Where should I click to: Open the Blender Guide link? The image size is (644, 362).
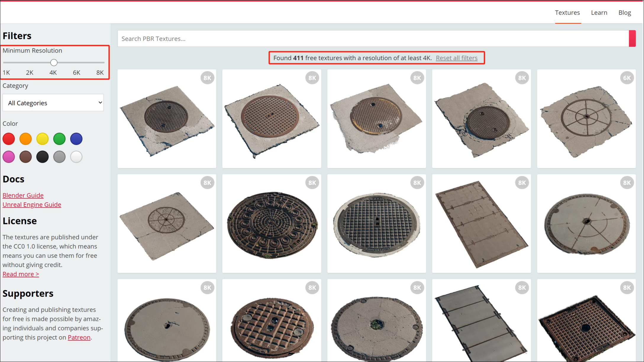[23, 195]
